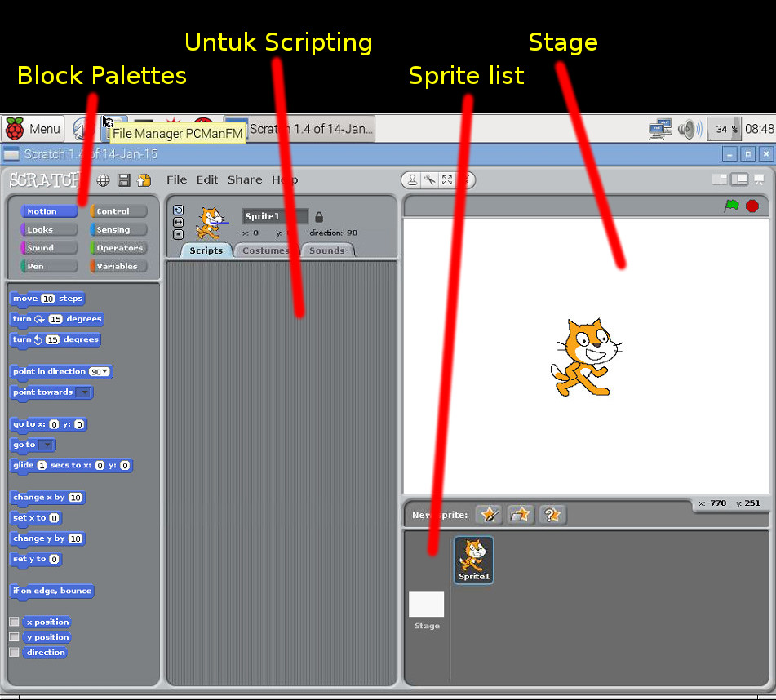Click the padlock icon beside Sprite1 name
776x700 pixels.
coord(318,217)
